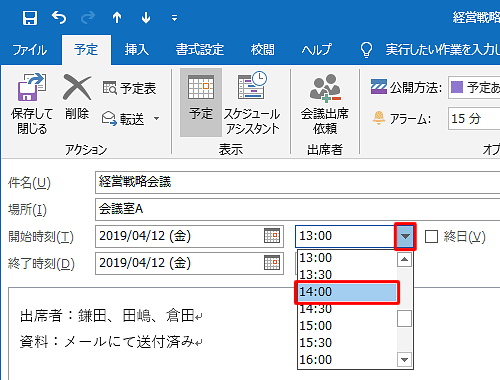Select 15:30 in the time list
Screen dimensions: 500x380
click(x=347, y=343)
